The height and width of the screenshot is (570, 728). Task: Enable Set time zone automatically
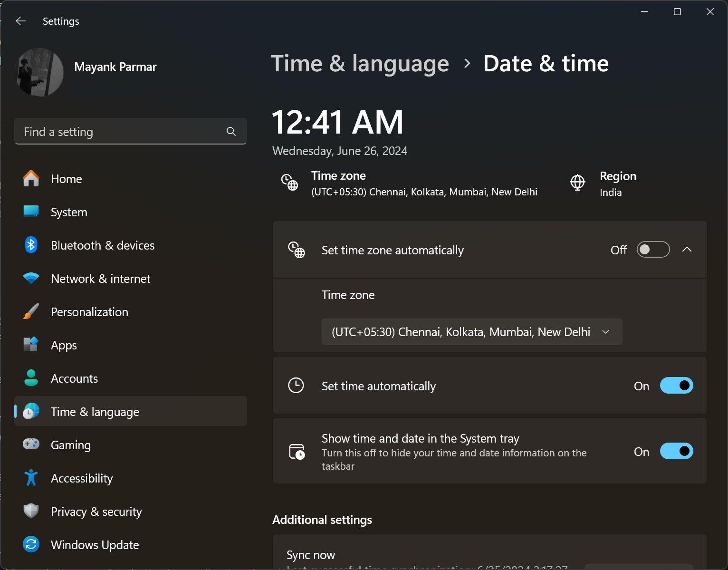point(653,249)
